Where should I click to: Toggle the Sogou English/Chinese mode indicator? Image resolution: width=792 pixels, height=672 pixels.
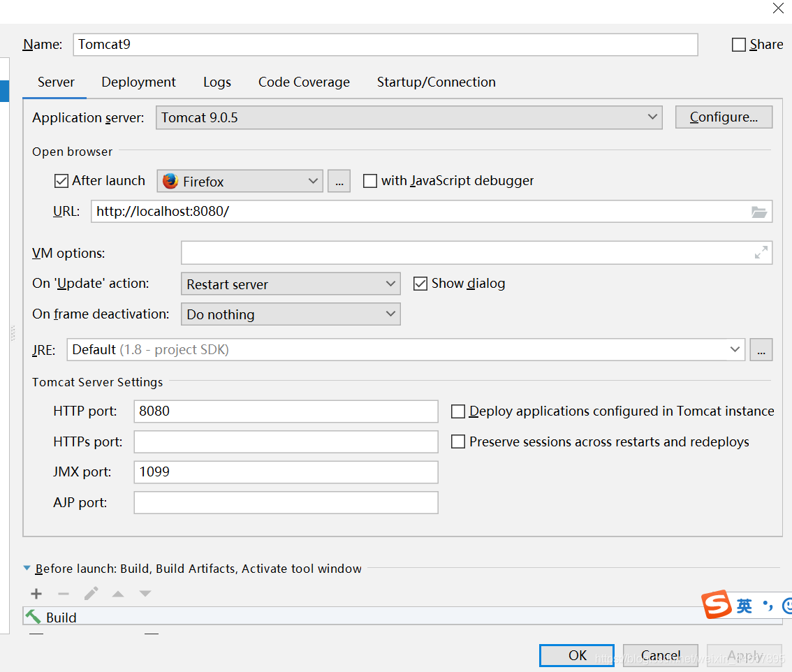tap(744, 606)
